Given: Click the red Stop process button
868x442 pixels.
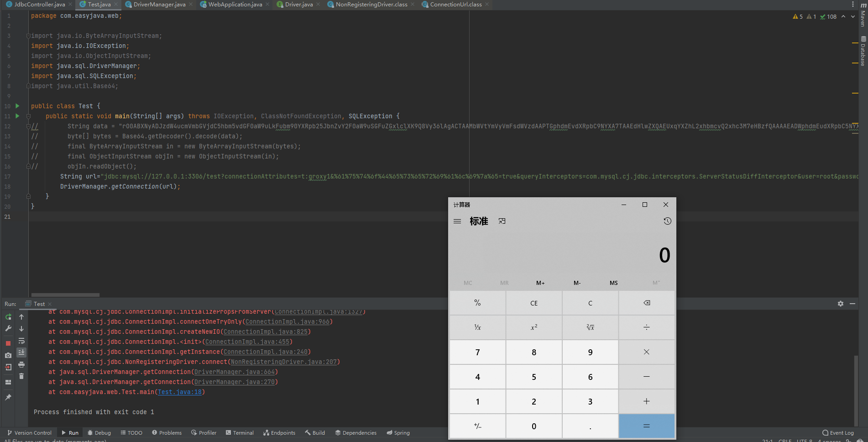Looking at the screenshot, I should coord(8,343).
